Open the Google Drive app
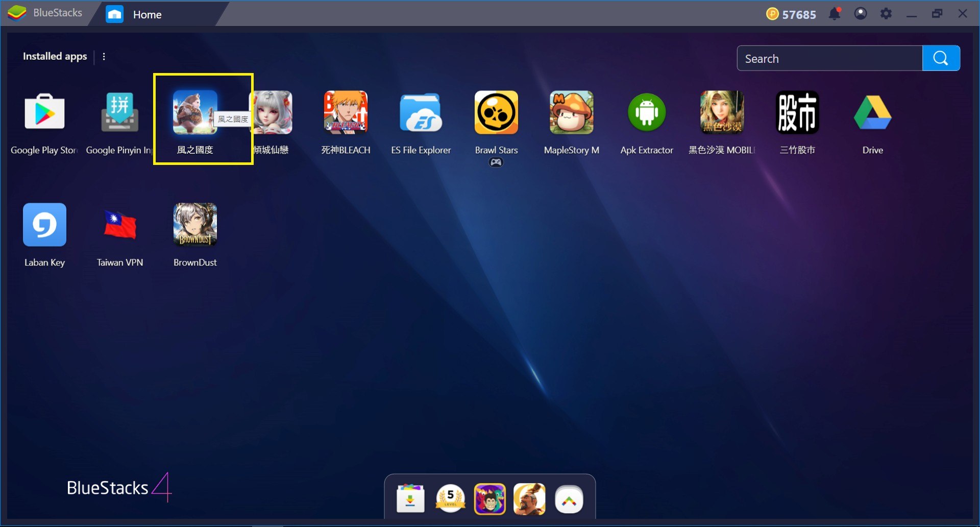 click(872, 112)
